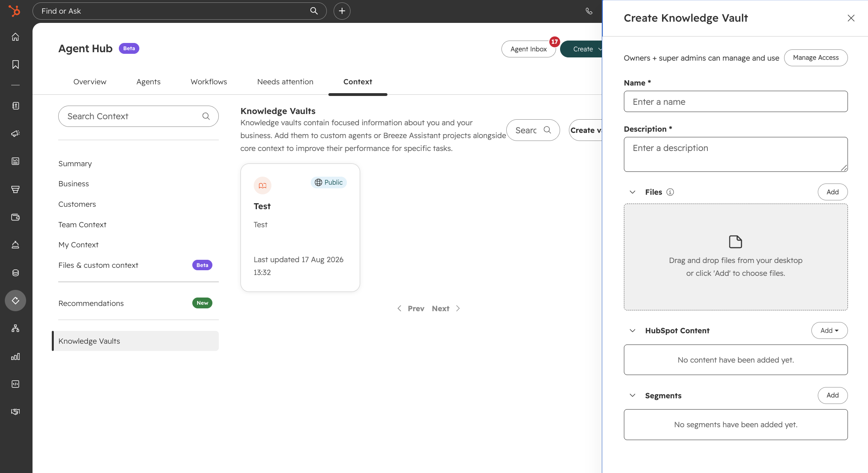Open the CRM contacts icon in sidebar
This screenshot has height=473, width=868.
click(x=15, y=106)
